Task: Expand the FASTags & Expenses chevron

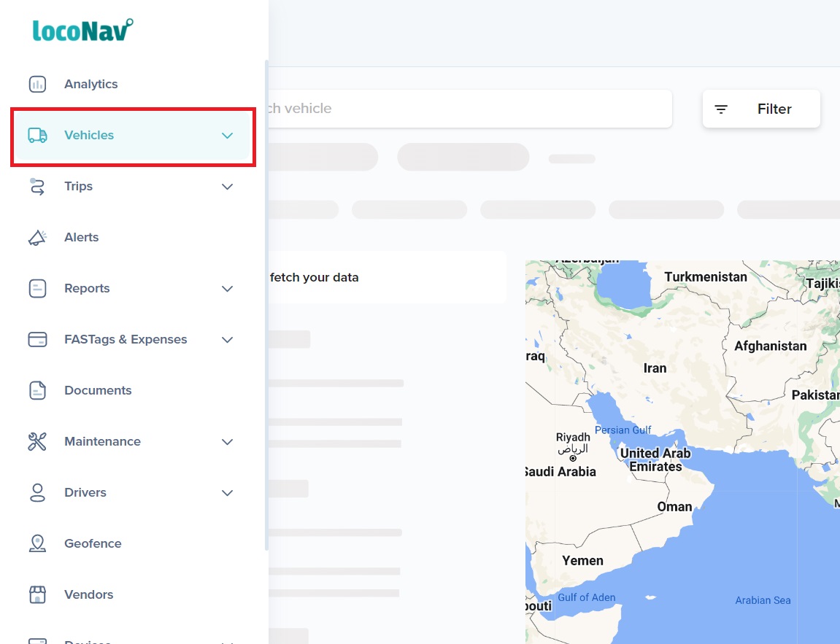Action: click(x=227, y=340)
